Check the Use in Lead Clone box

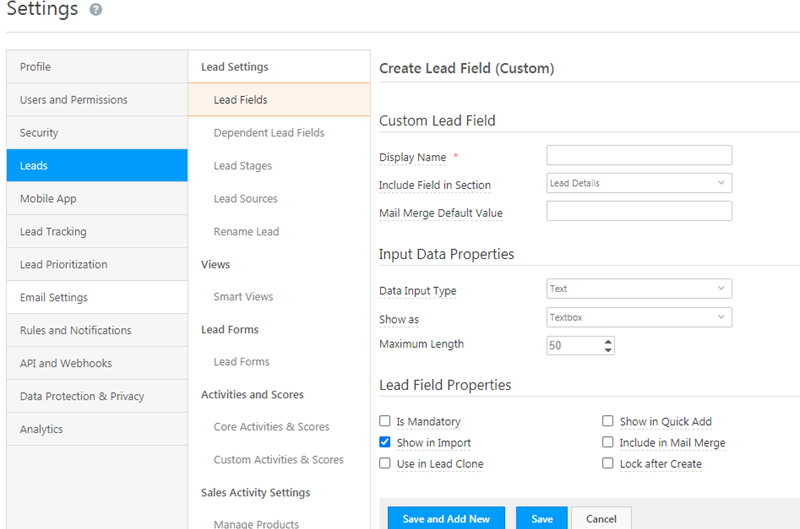coord(385,463)
